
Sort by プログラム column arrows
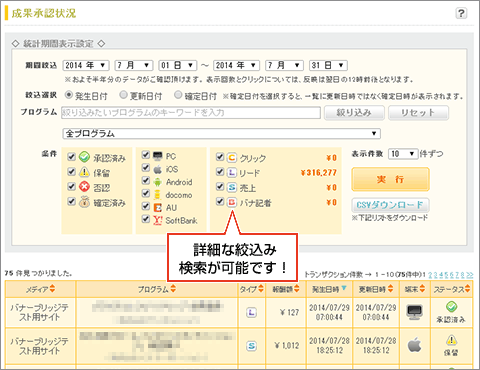point(173,289)
